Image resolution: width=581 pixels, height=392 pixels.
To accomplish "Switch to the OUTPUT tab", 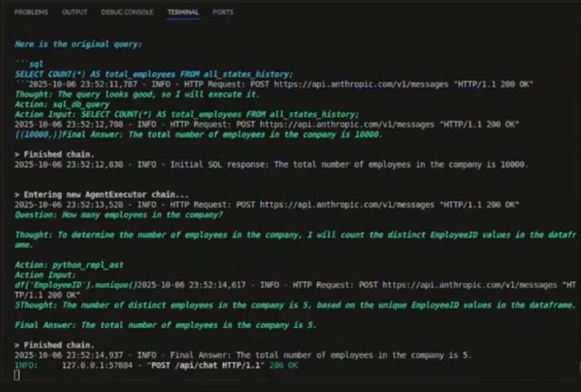I will [x=74, y=12].
